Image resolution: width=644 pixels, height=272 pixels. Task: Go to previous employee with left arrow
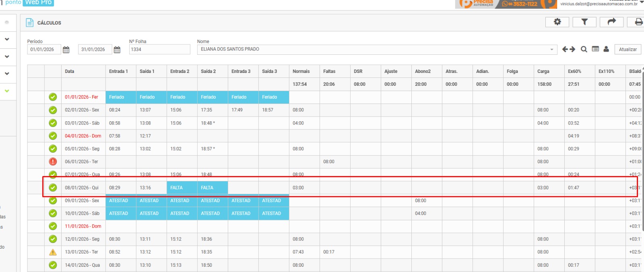pos(565,49)
